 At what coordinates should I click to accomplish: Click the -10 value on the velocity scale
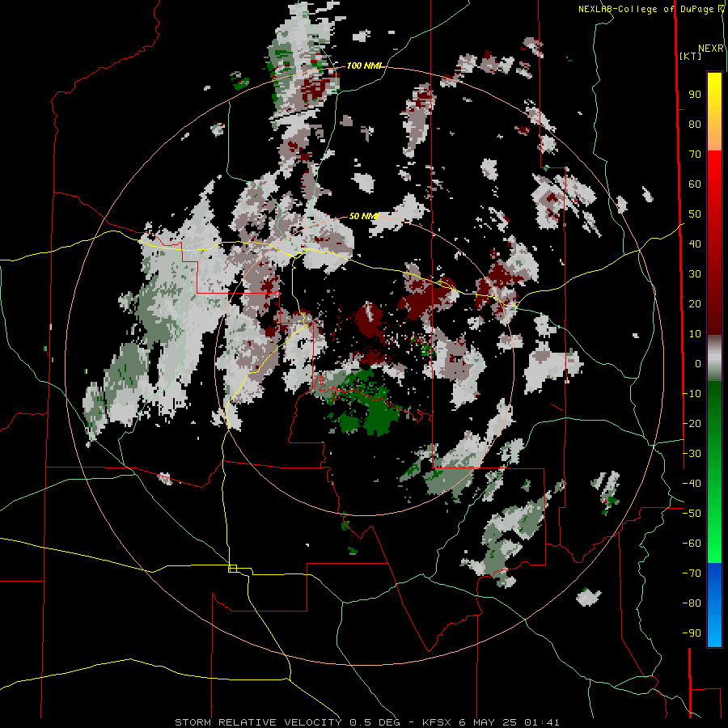click(692, 394)
